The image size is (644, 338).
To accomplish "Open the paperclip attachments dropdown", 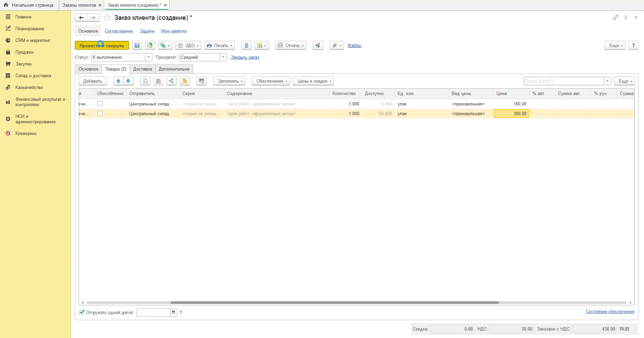I will pos(337,45).
